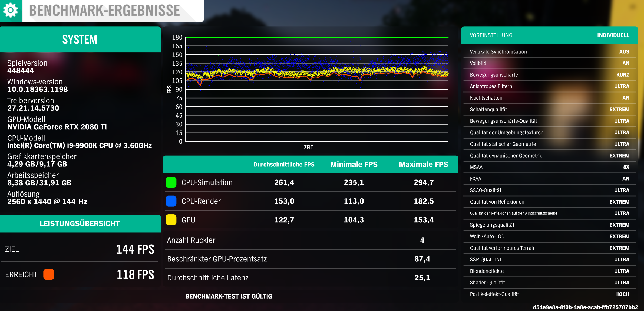Change the Schattenqualität EXTREM option
This screenshot has width=644, height=311.
(619, 109)
